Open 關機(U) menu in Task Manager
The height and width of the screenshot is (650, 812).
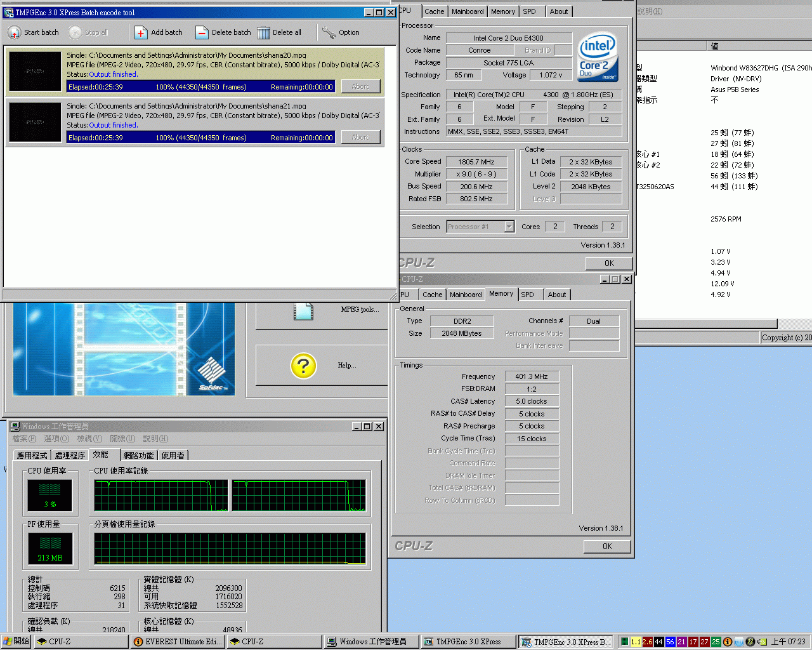tap(122, 439)
